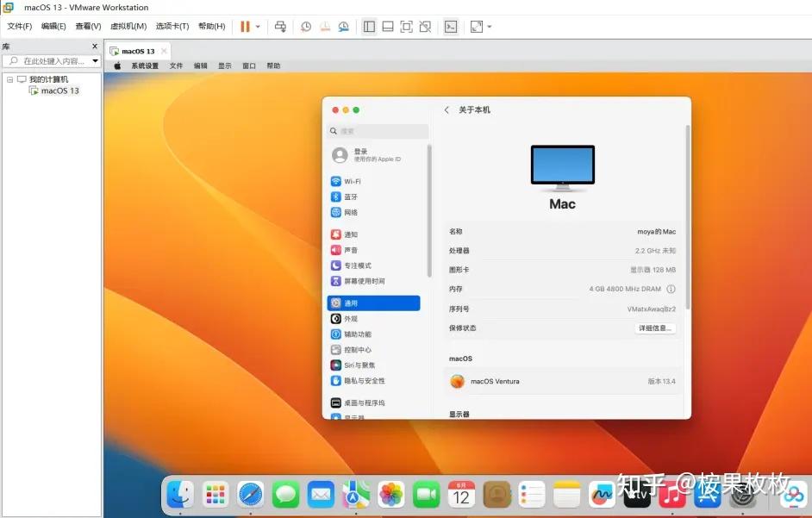The width and height of the screenshot is (812, 518).
Task: Open 专注模式 settings in the sidebar
Action: [x=374, y=265]
